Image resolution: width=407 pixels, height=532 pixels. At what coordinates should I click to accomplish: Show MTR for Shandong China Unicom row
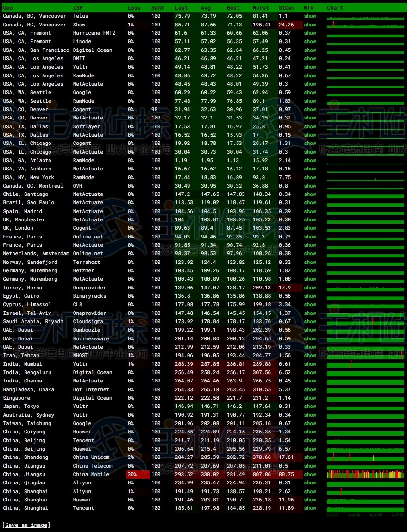pos(310,457)
